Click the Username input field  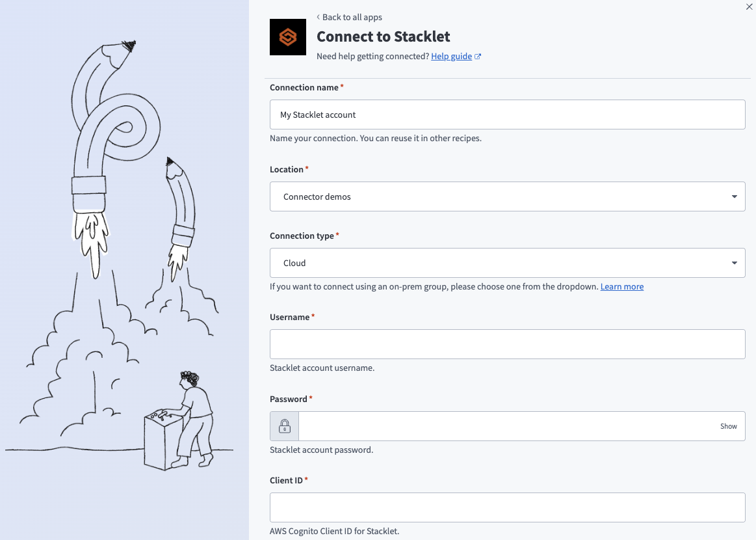[x=507, y=344]
